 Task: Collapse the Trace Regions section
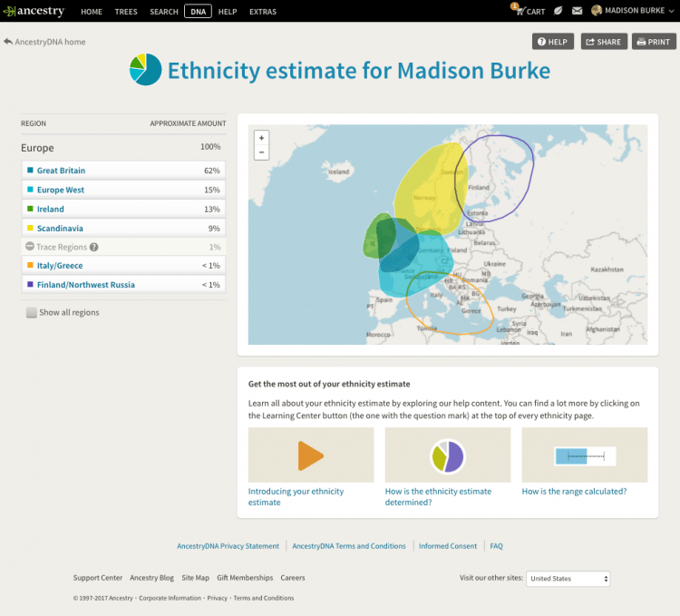[x=30, y=247]
